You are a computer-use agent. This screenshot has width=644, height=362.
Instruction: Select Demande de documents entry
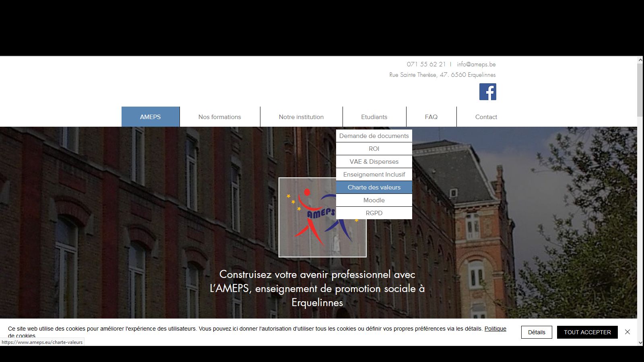[374, 136]
